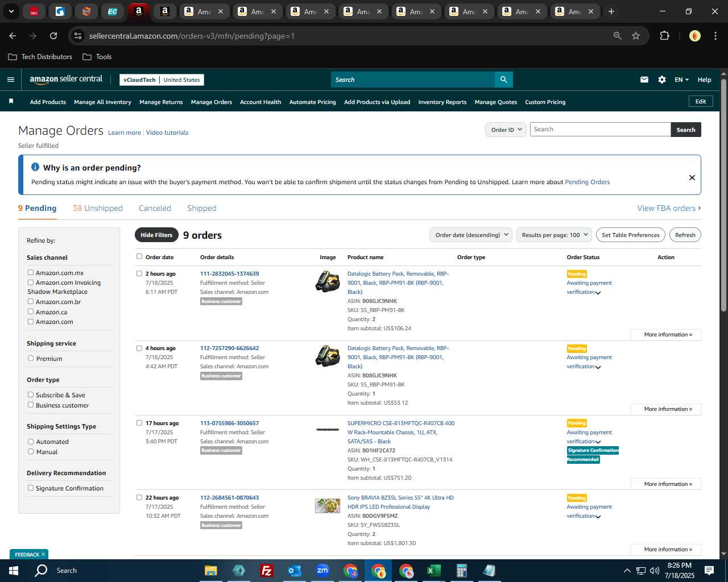Open the EN language dropdown

click(681, 80)
